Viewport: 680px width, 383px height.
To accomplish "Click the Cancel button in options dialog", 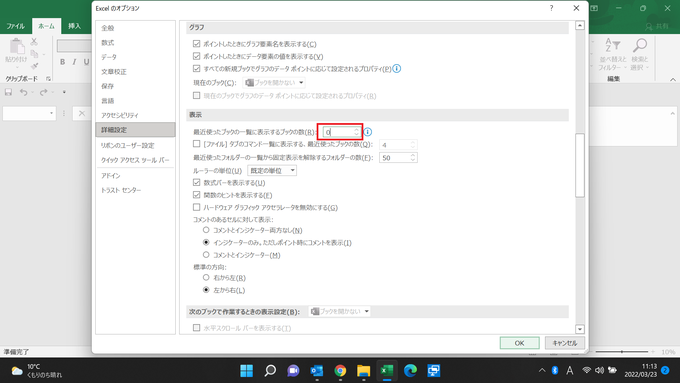I will (x=565, y=343).
